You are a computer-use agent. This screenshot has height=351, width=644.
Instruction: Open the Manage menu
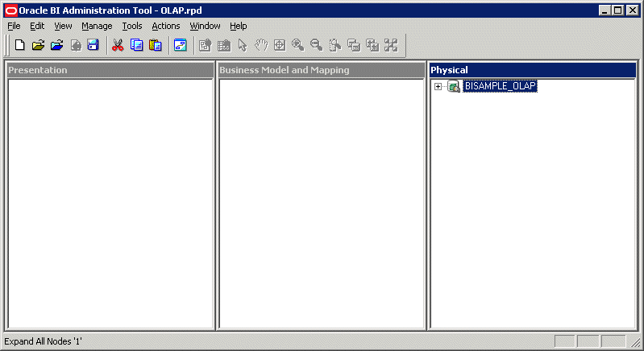(97, 26)
